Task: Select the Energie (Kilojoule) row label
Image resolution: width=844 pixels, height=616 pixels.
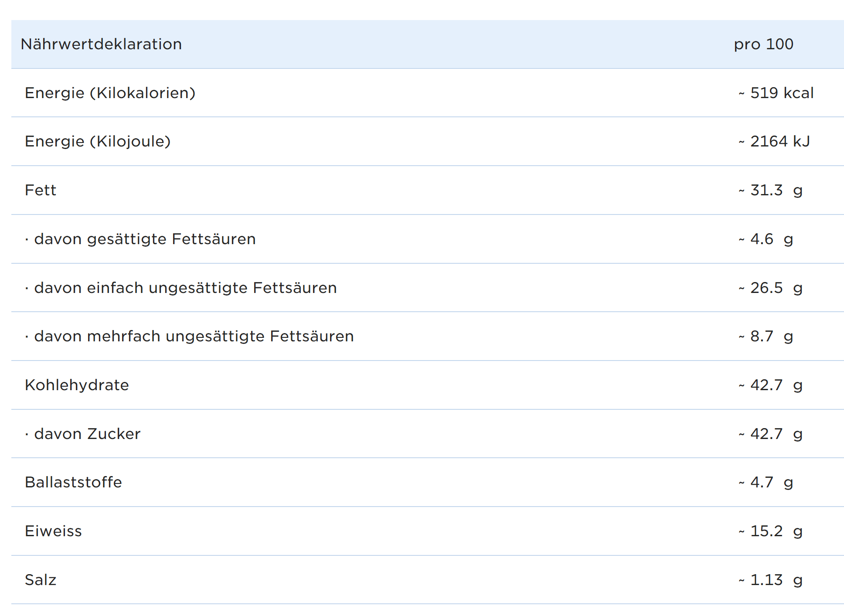Action: (98, 141)
